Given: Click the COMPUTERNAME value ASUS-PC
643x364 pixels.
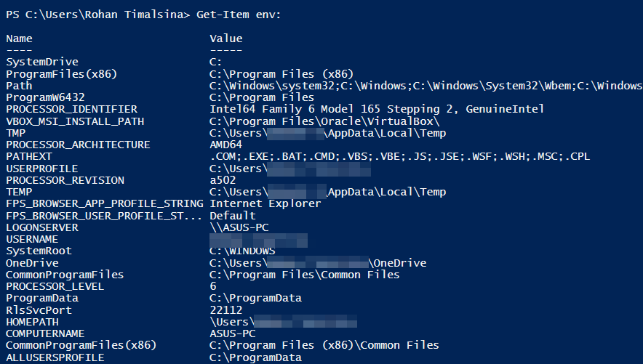Looking at the screenshot, I should point(233,333).
